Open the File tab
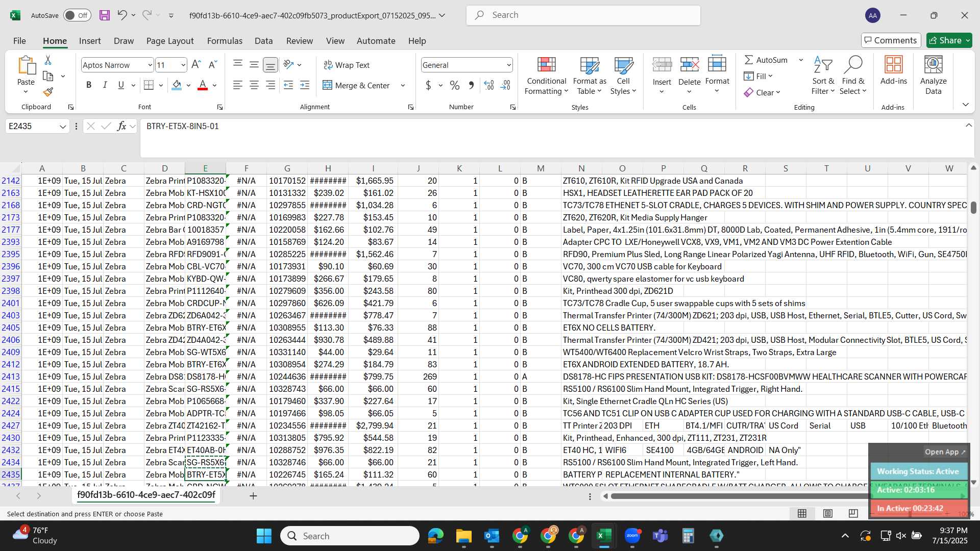The image size is (980, 551). pyautogui.click(x=19, y=41)
